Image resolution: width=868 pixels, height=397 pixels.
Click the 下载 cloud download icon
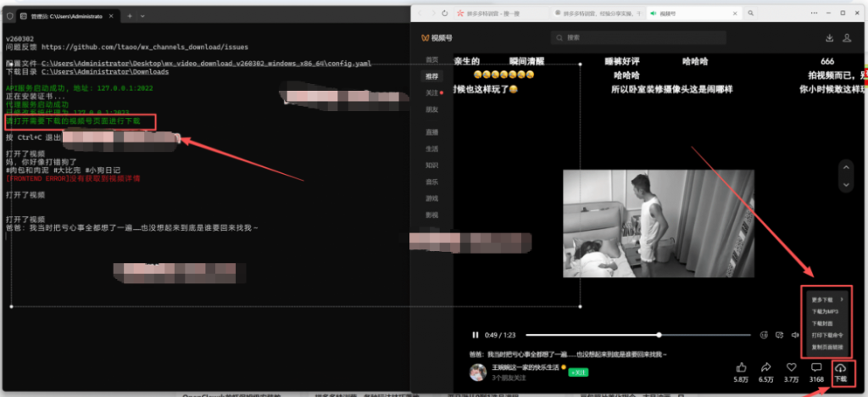[x=840, y=367]
